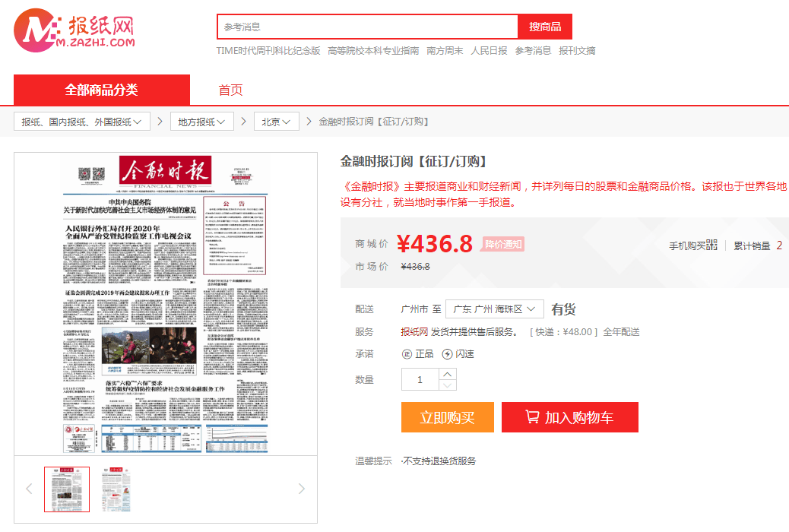Click the orange 立即购买 button
789x532 pixels.
point(448,417)
